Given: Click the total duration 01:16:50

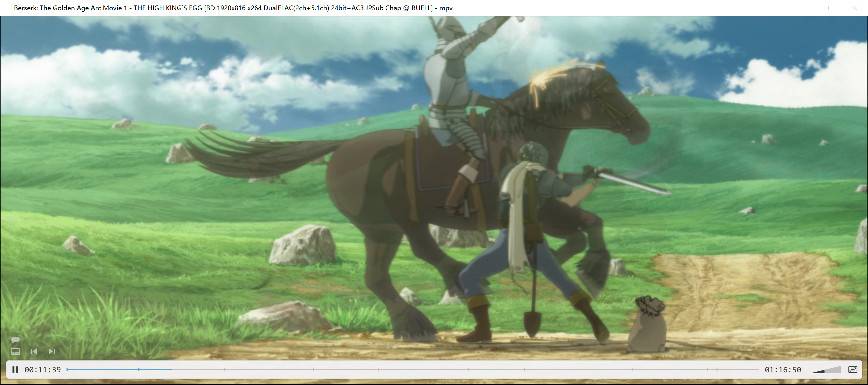Looking at the screenshot, I should click(x=783, y=370).
